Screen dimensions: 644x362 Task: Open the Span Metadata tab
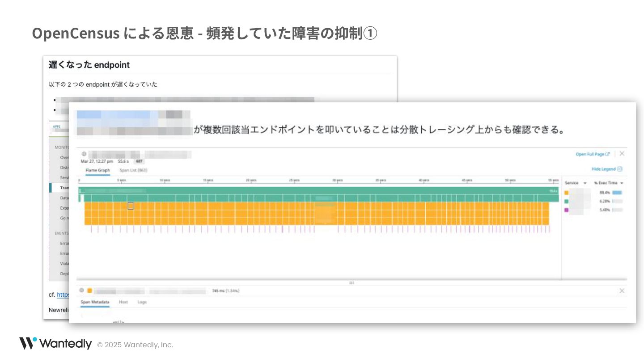pyautogui.click(x=95, y=302)
